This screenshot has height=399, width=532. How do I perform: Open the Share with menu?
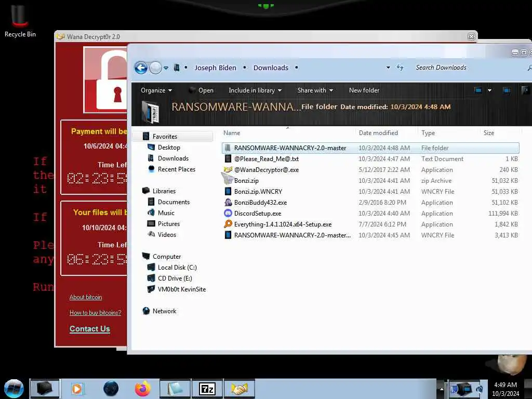[315, 90]
